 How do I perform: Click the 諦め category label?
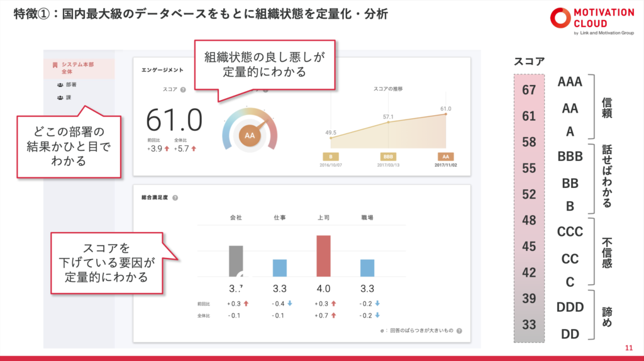tap(607, 317)
